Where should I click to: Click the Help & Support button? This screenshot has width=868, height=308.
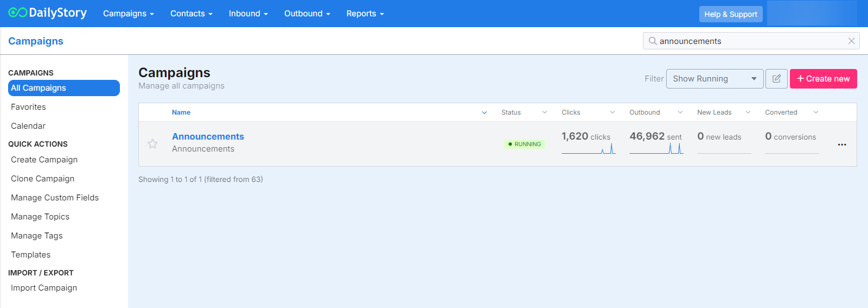point(730,14)
